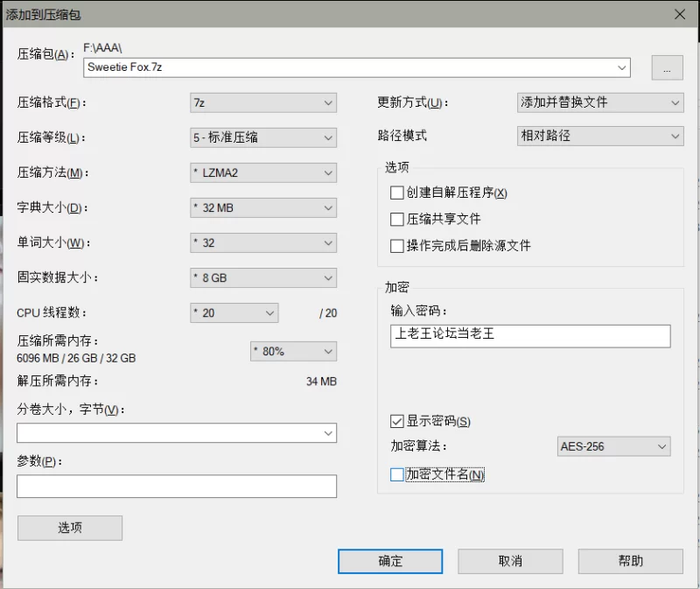This screenshot has height=589, width=700.
Task: Click the browse "..." button for archive path
Action: pos(667,68)
